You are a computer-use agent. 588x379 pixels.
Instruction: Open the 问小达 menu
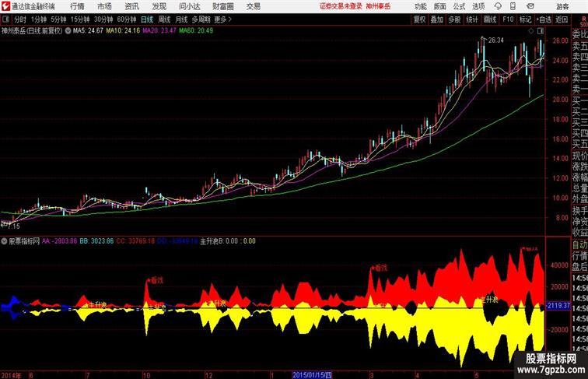click(x=189, y=6)
